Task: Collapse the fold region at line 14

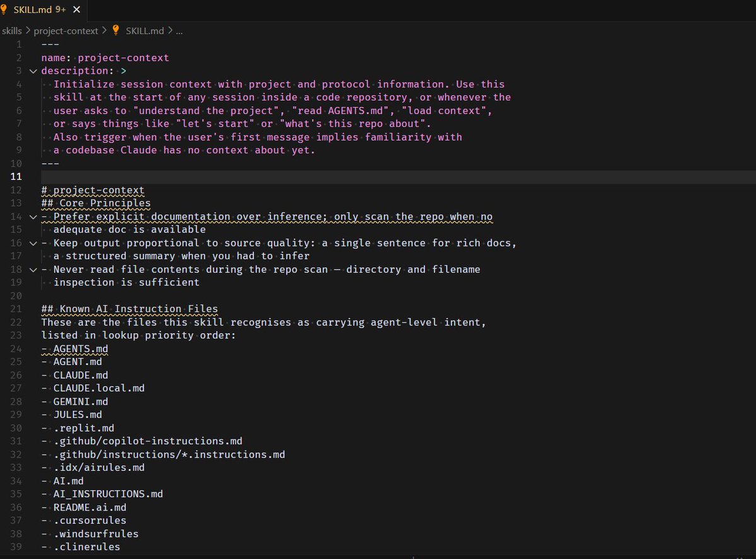Action: [x=32, y=216]
